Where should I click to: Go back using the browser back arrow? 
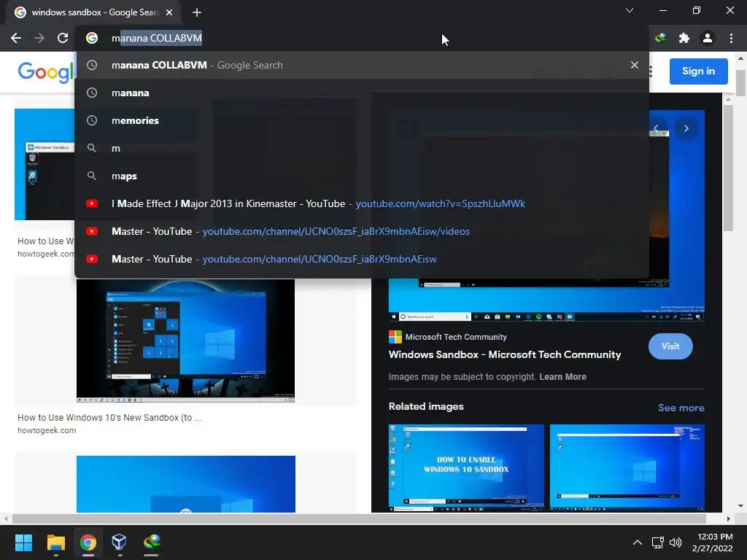[16, 38]
